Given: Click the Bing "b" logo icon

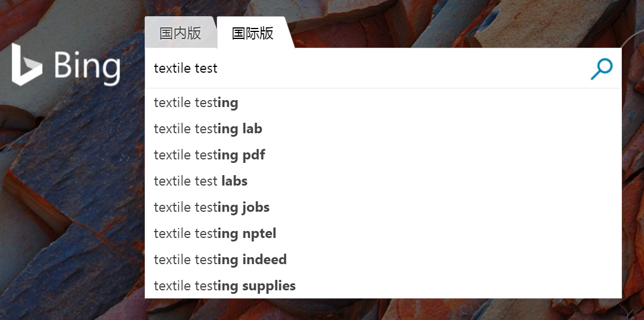Looking at the screenshot, I should pyautogui.click(x=26, y=65).
